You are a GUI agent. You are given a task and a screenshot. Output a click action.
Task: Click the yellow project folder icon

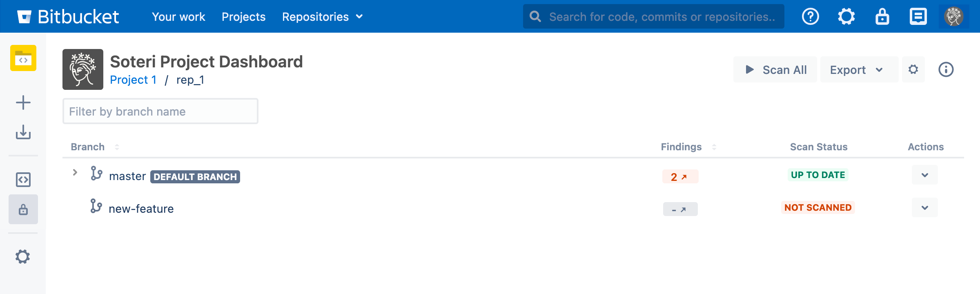[23, 58]
